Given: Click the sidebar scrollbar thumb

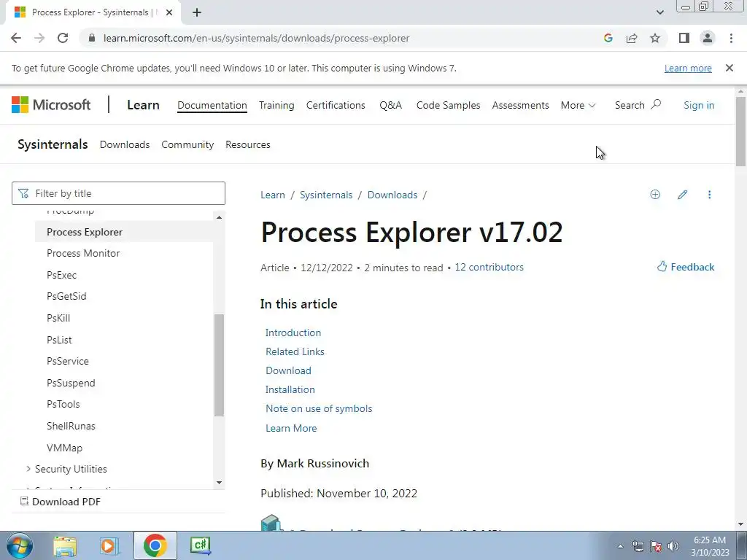Looking at the screenshot, I should point(219,365).
